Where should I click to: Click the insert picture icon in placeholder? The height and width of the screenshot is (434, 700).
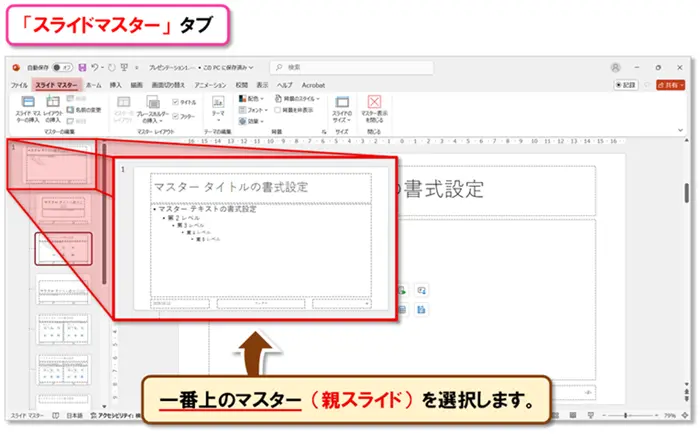tap(421, 290)
